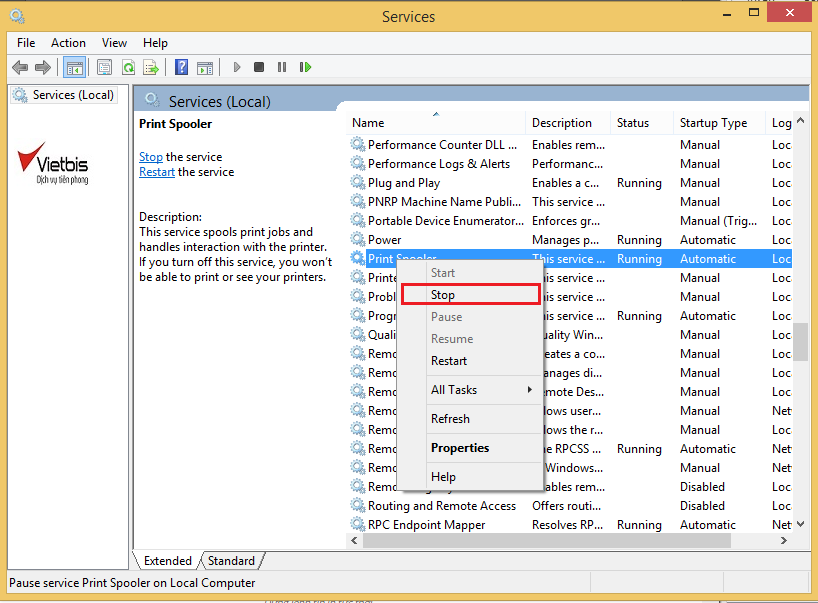Screen dimensions: 818x603
Task: Click the Export List toolbar icon
Action: point(151,67)
